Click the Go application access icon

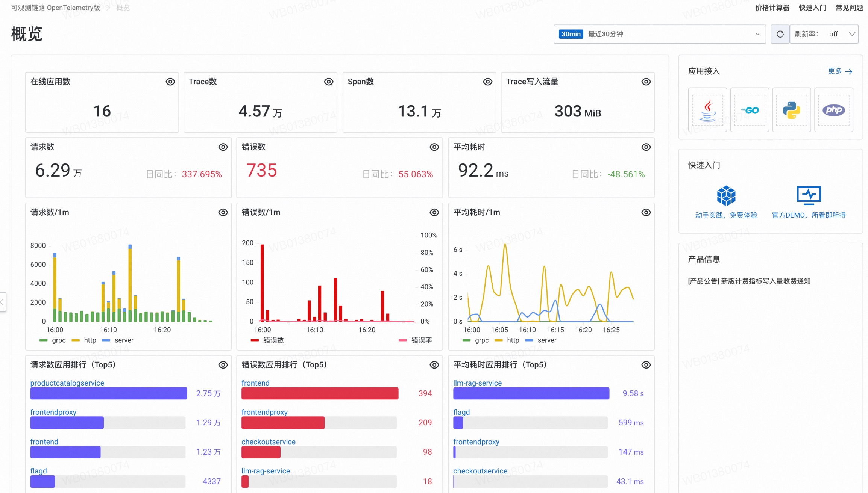tap(750, 110)
